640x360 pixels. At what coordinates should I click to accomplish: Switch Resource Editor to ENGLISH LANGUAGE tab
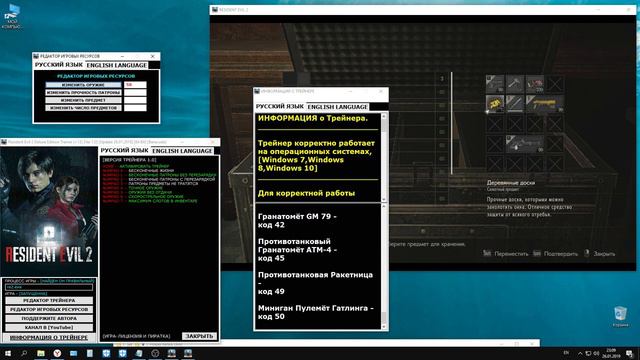pos(117,65)
